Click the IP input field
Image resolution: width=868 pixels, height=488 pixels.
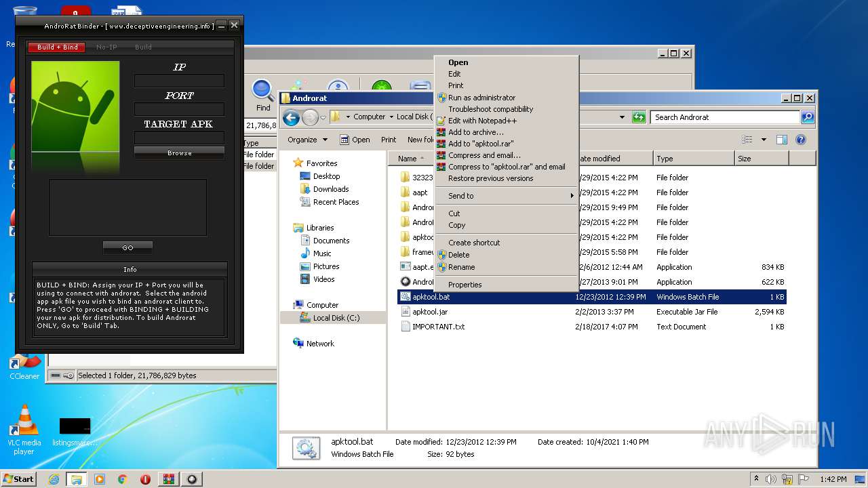point(179,81)
